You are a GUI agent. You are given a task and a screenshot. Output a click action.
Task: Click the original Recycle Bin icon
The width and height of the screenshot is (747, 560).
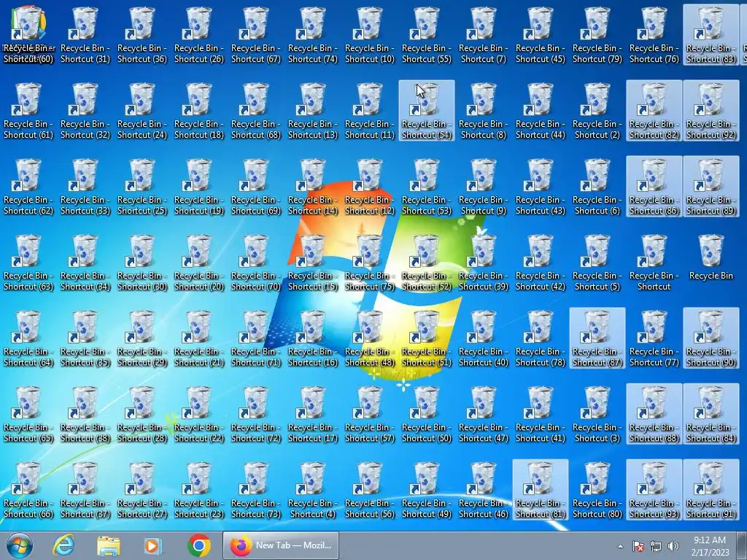click(711, 257)
